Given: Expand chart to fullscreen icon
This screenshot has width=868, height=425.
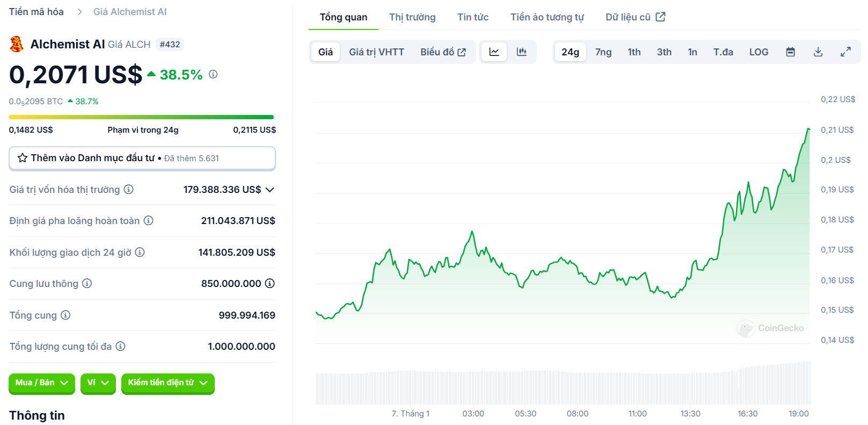Looking at the screenshot, I should (845, 52).
